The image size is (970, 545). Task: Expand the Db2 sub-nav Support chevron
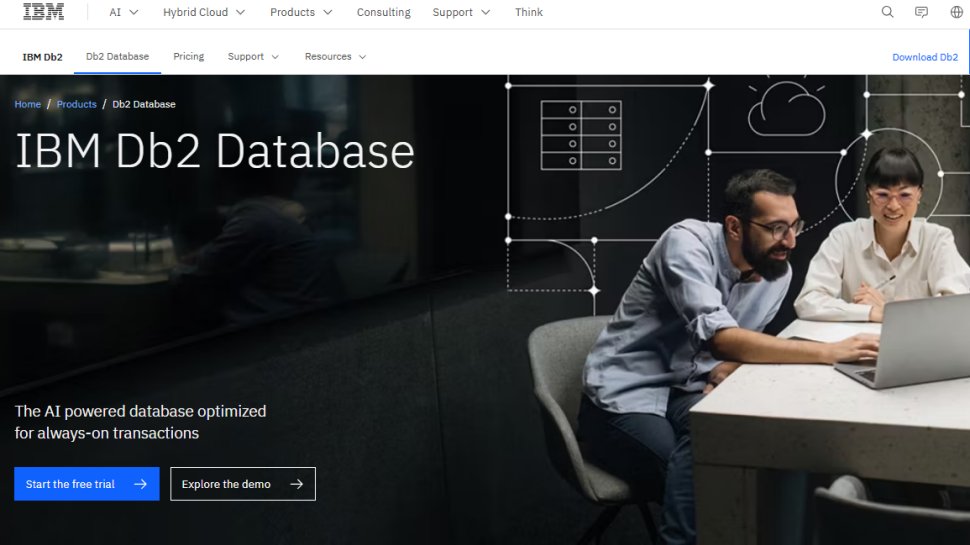(x=275, y=57)
